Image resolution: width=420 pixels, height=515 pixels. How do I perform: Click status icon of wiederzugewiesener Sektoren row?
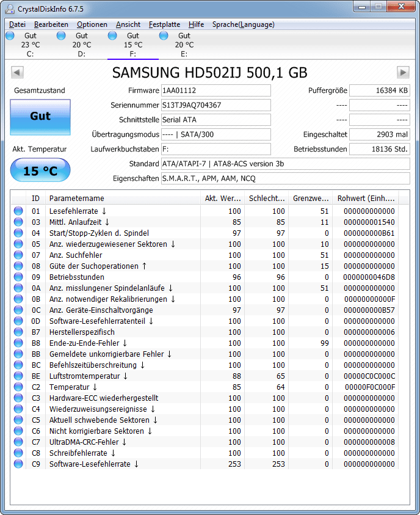tap(18, 244)
